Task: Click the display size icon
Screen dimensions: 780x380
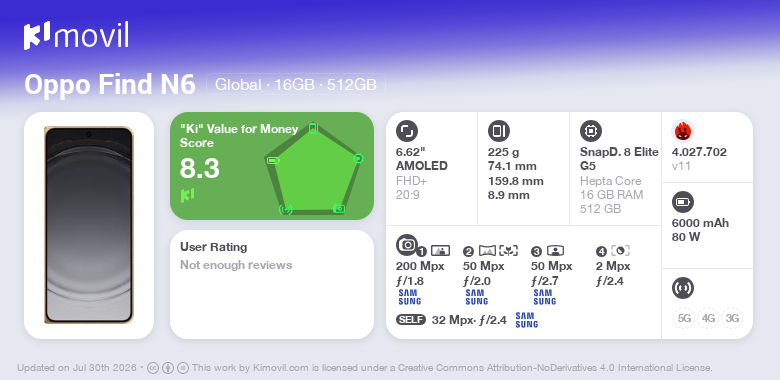Action: (x=407, y=131)
